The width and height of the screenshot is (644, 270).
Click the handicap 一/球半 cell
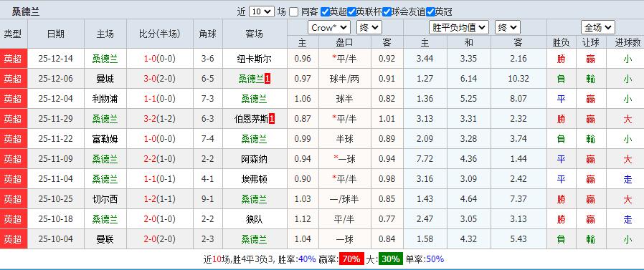pos(344,199)
